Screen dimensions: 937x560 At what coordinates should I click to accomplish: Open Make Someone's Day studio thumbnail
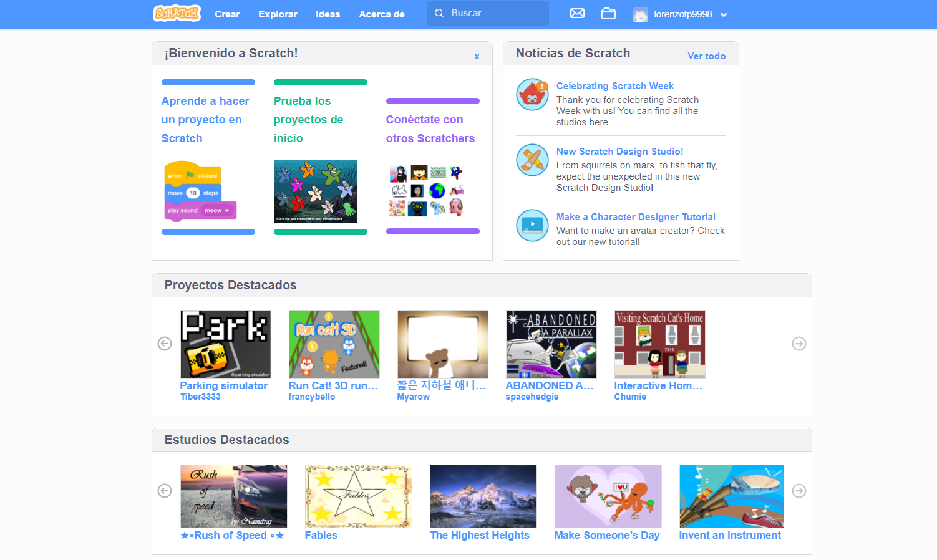[x=608, y=496]
